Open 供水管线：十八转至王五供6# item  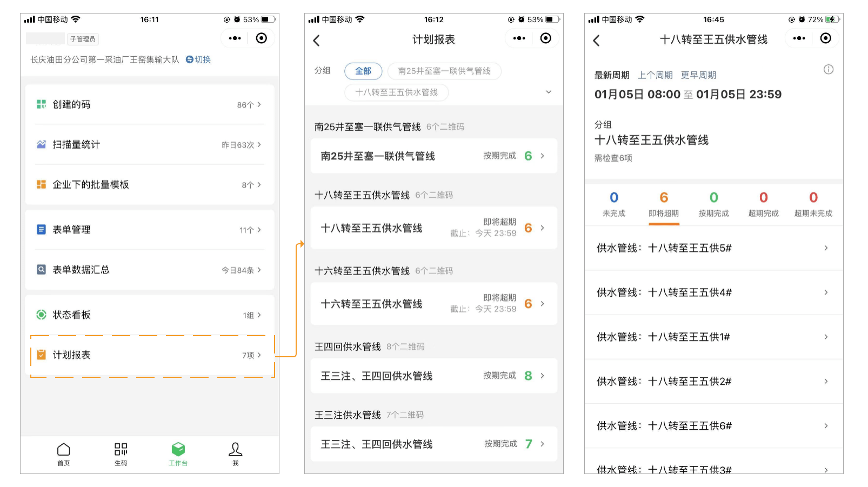pos(714,426)
